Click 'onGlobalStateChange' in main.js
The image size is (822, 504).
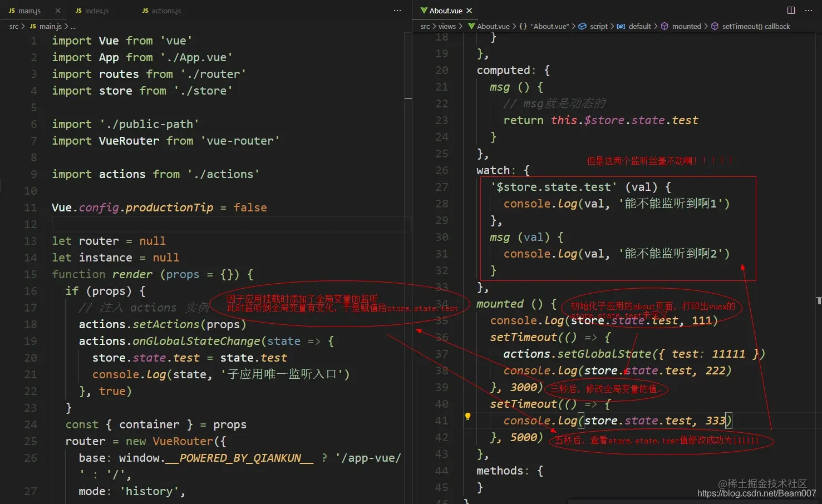coord(196,341)
